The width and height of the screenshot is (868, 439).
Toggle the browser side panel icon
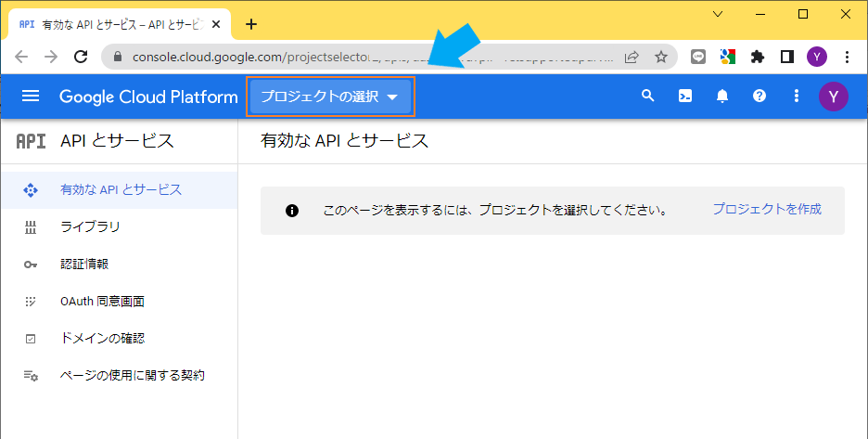tap(787, 57)
